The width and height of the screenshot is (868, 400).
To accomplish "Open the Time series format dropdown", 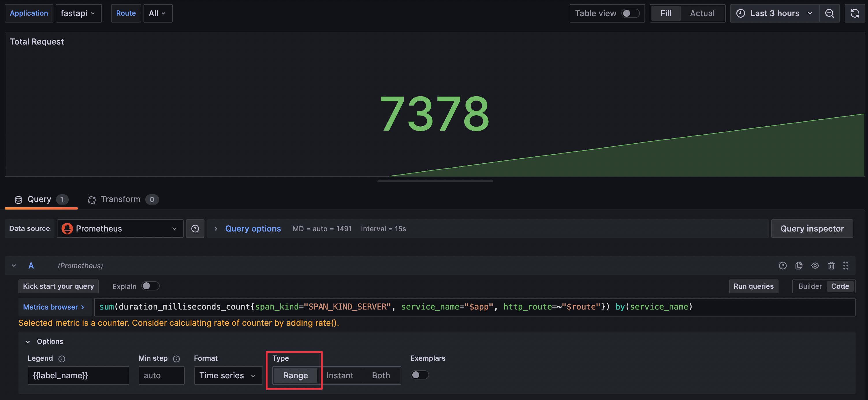I will 228,375.
